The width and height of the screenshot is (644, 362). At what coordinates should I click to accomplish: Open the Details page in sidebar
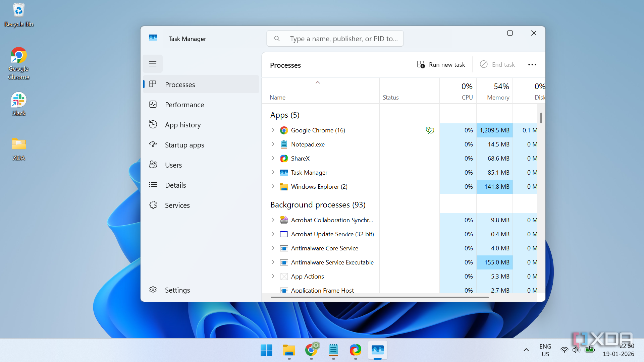tap(201, 185)
